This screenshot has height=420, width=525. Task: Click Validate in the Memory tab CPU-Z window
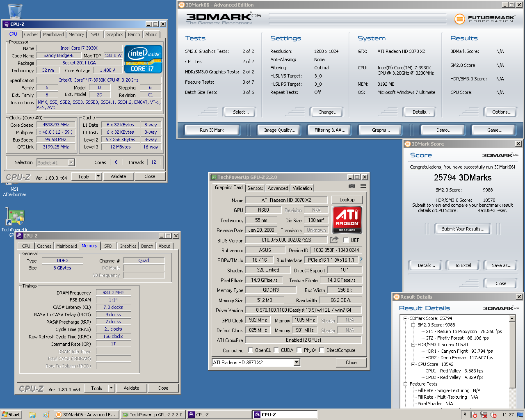point(131,388)
